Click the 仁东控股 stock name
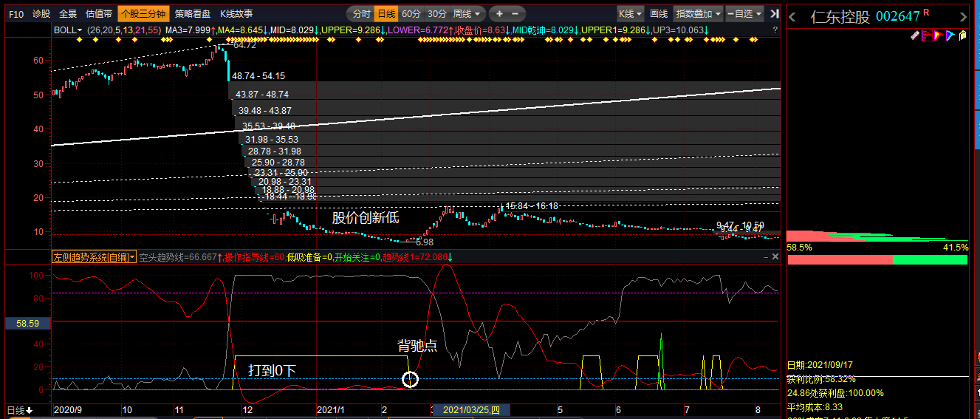The width and height of the screenshot is (980, 419). point(840,16)
